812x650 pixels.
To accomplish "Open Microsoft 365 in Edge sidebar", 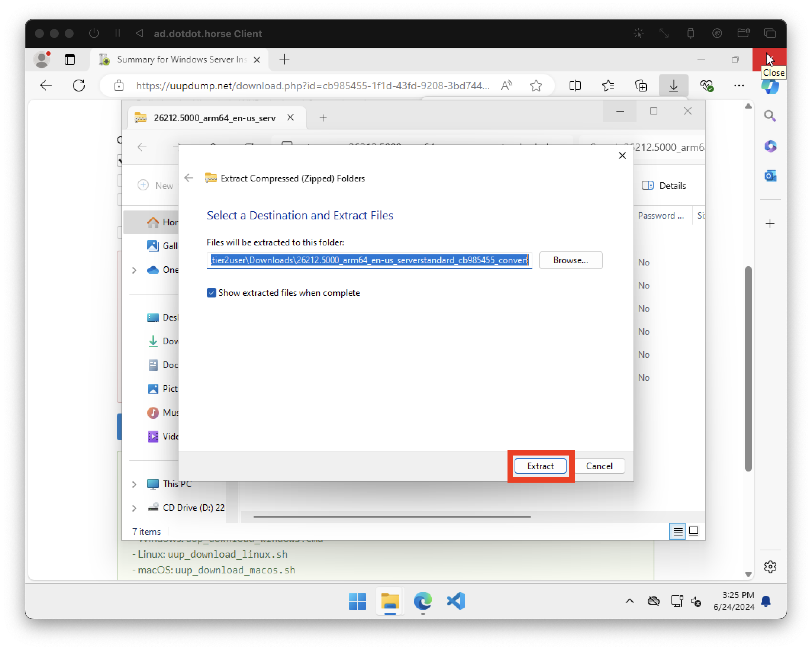I will (x=770, y=146).
